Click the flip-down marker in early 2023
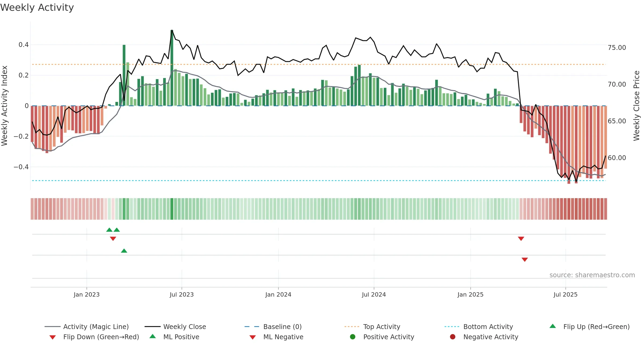This screenshot has height=362, width=644. tap(113, 239)
